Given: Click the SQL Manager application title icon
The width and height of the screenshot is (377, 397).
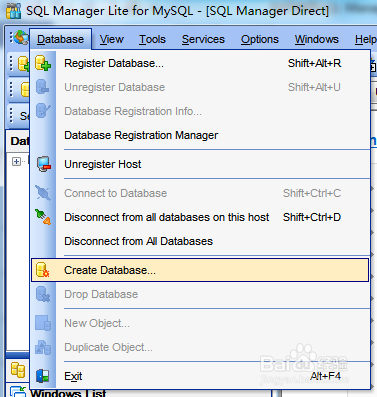Looking at the screenshot, I should (13, 11).
